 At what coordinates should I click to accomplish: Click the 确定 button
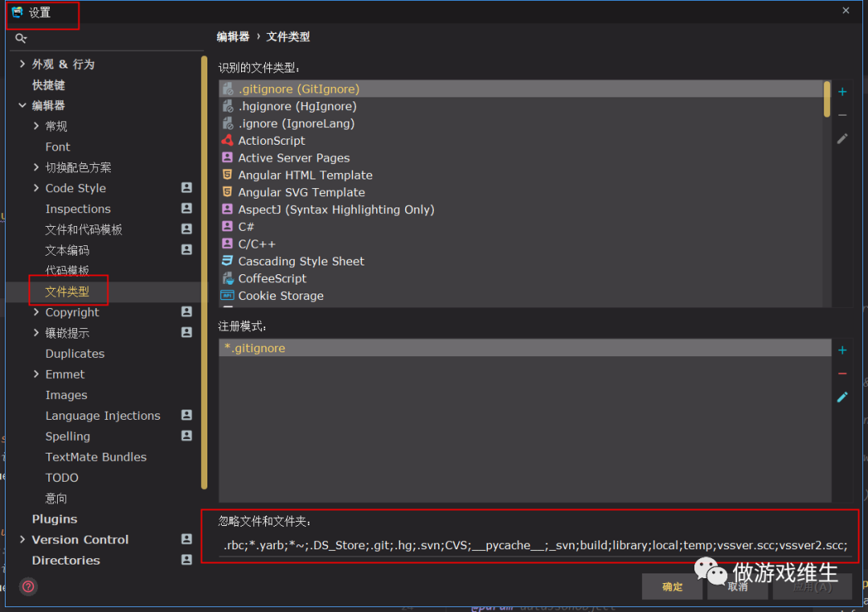point(672,586)
